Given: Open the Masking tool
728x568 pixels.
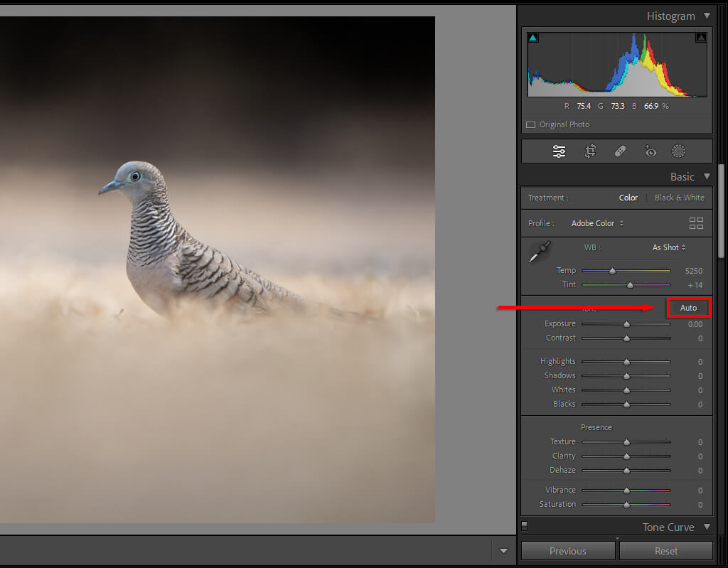Looking at the screenshot, I should click(x=679, y=151).
